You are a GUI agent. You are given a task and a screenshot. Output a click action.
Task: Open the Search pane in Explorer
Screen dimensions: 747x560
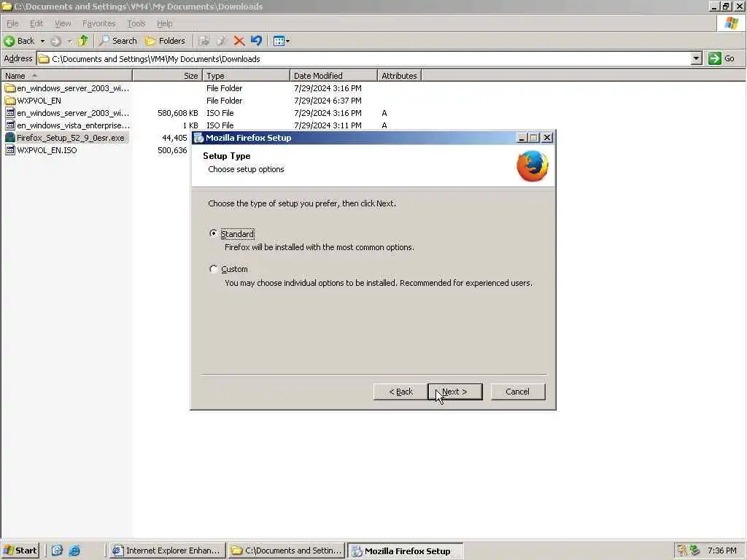click(x=118, y=41)
